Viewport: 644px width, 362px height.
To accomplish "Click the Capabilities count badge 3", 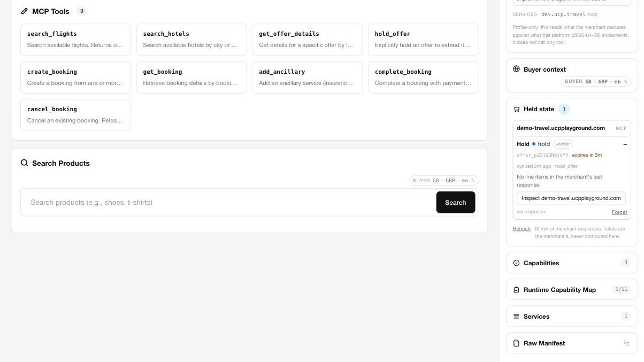I will click(x=626, y=263).
